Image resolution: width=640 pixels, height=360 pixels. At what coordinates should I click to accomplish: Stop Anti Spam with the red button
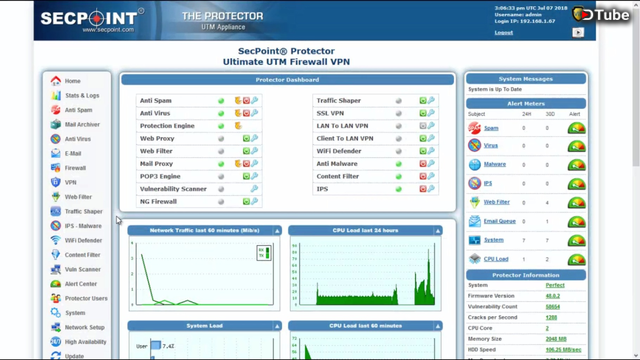tap(246, 100)
